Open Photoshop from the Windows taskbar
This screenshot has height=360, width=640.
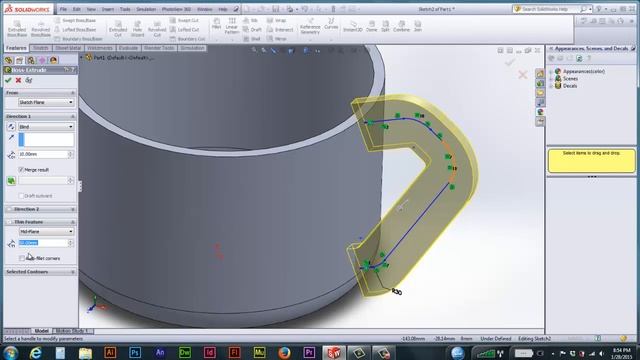135,353
